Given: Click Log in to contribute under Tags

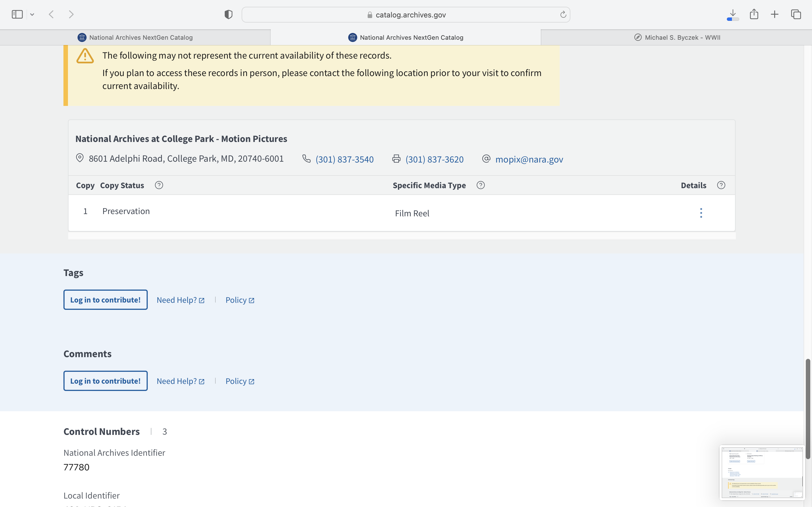Looking at the screenshot, I should pos(105,300).
